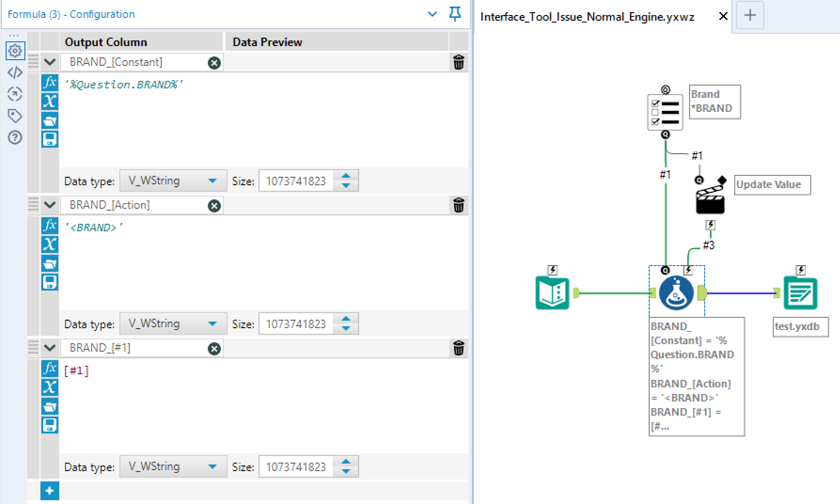Open the help icon in left sidebar
The width and height of the screenshot is (840, 504).
pyautogui.click(x=15, y=138)
